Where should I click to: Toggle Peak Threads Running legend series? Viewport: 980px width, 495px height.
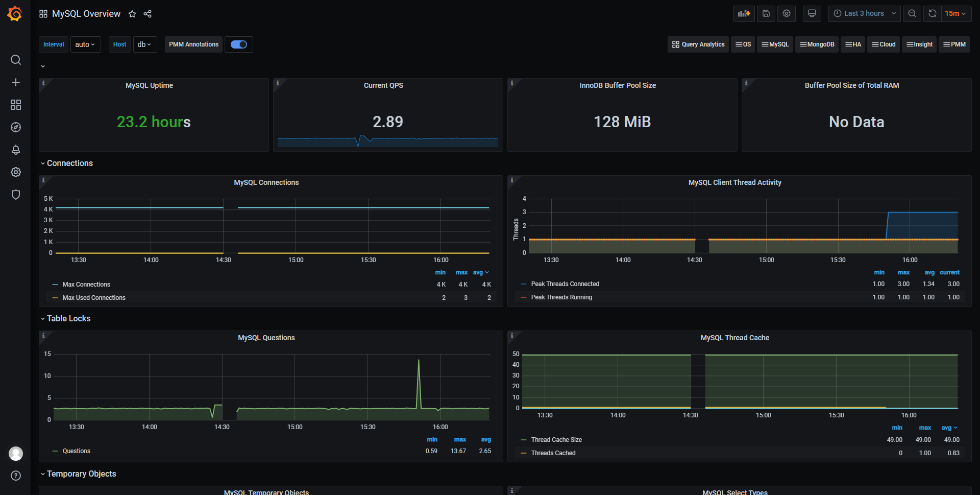click(561, 297)
